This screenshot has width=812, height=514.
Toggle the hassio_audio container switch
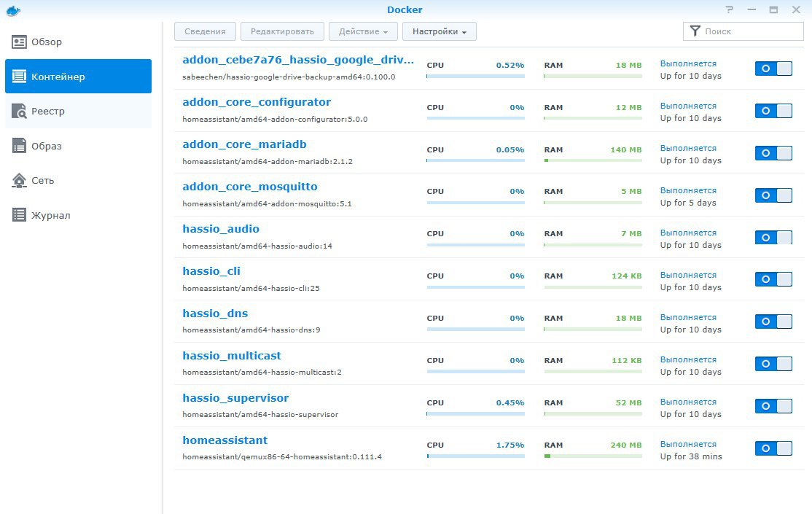[x=773, y=237]
